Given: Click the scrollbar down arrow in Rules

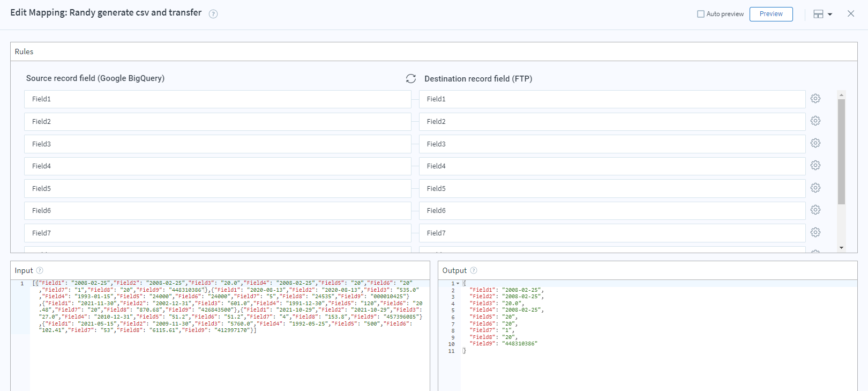Looking at the screenshot, I should [x=841, y=248].
